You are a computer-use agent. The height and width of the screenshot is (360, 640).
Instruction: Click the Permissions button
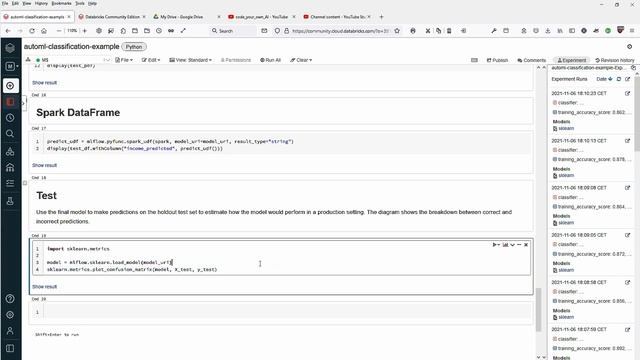(x=236, y=60)
